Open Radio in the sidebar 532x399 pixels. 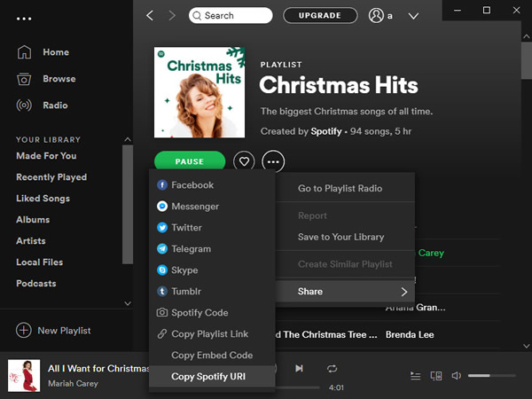point(43,106)
